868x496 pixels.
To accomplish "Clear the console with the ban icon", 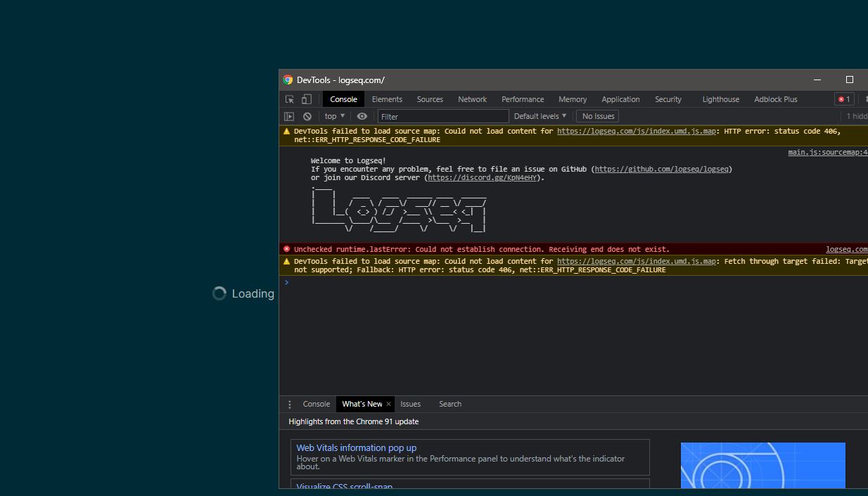I will click(307, 116).
